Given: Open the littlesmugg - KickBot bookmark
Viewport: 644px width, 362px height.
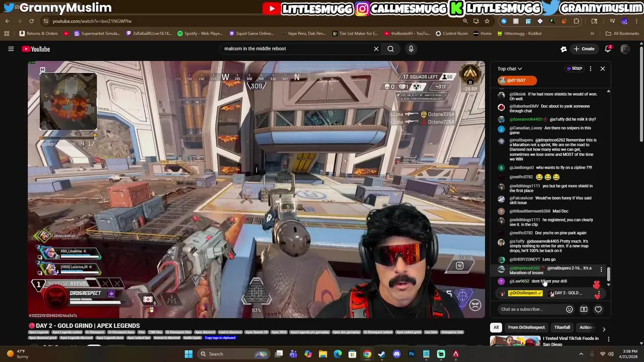Looking at the screenshot, I should [519, 34].
